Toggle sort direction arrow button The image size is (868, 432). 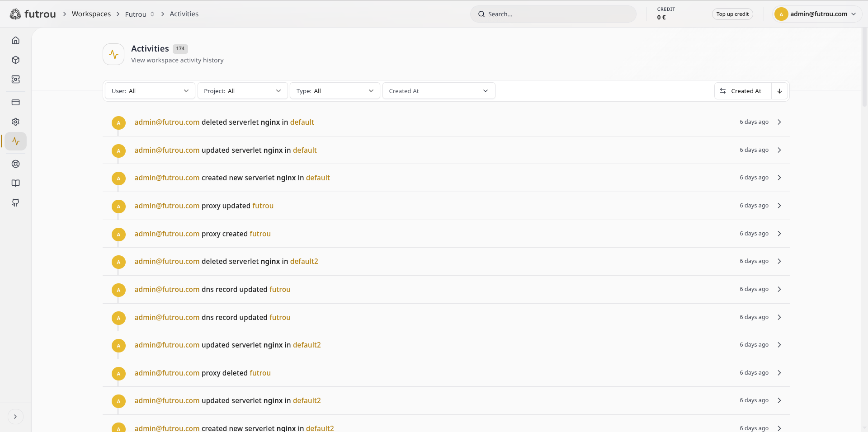780,91
